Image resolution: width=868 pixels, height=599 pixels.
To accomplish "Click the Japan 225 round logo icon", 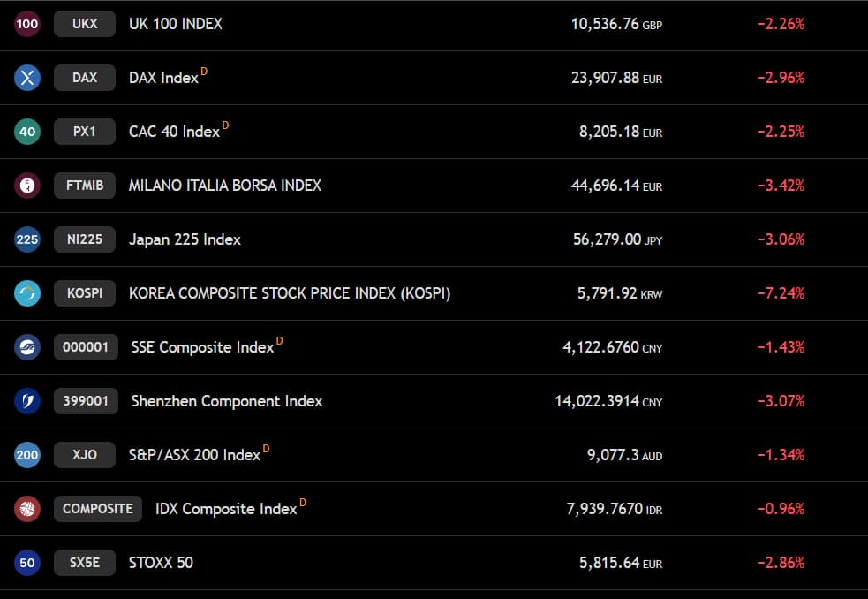I will (27, 239).
